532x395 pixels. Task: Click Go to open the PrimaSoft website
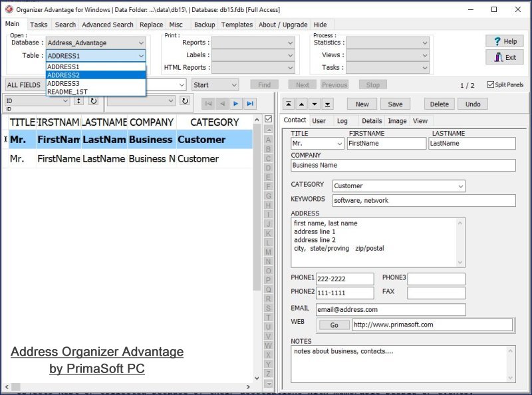click(x=334, y=325)
